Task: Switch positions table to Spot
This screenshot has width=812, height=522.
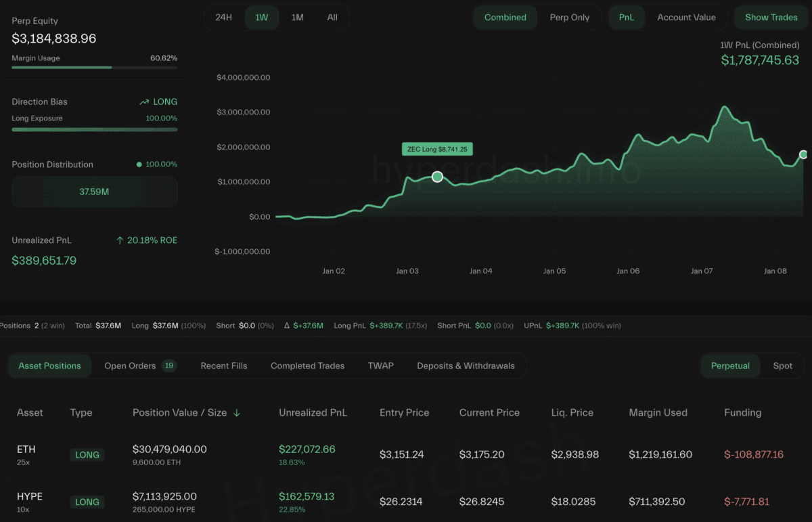Action: coord(782,366)
